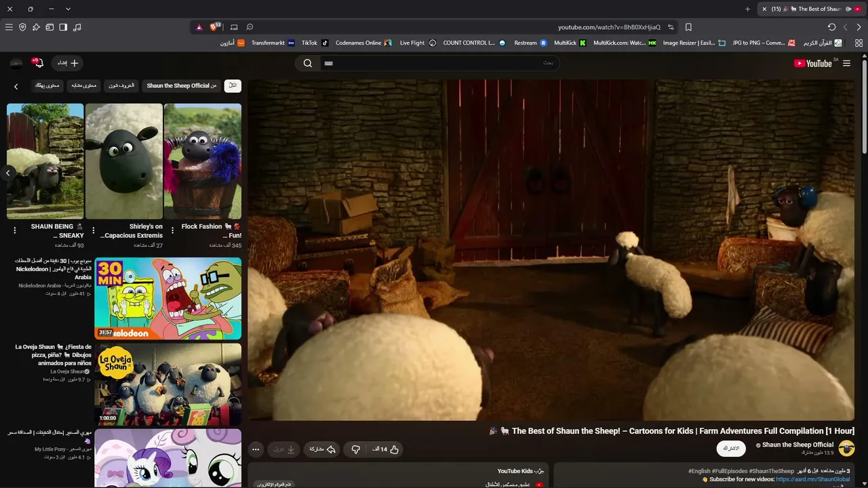Bookmark this page with the bookmark icon
This screenshot has width=868, height=488.
688,27
